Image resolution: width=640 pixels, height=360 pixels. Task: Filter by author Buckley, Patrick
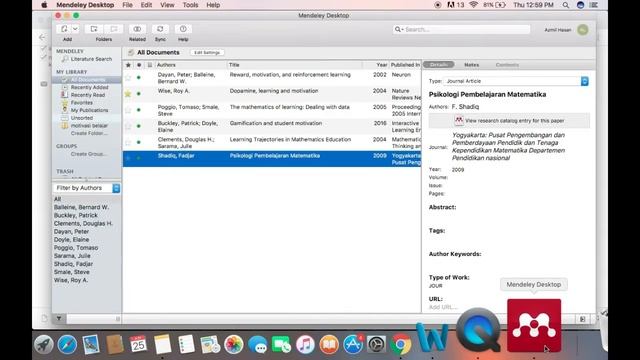point(76,215)
